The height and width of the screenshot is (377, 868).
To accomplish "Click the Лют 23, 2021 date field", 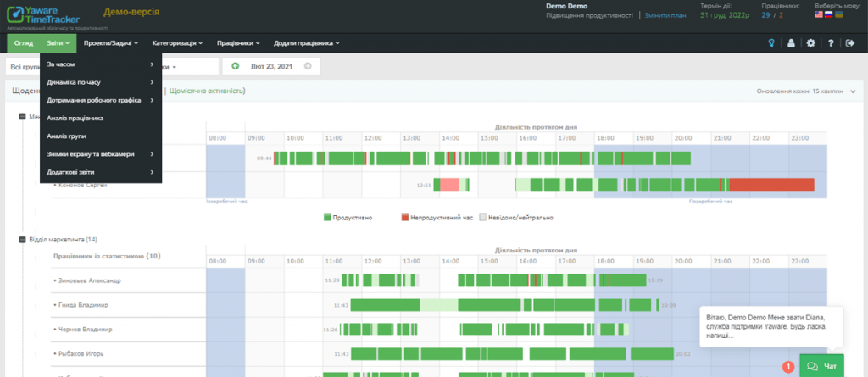I will (271, 66).
